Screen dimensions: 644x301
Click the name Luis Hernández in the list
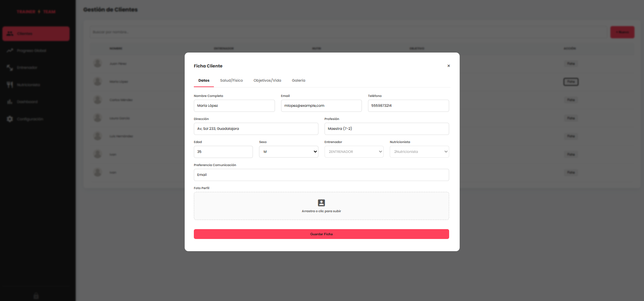[x=121, y=136]
